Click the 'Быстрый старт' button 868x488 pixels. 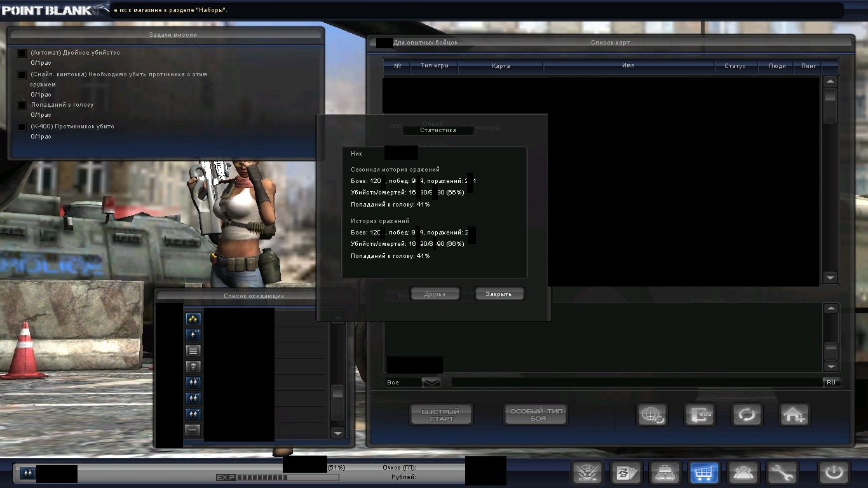coord(442,415)
